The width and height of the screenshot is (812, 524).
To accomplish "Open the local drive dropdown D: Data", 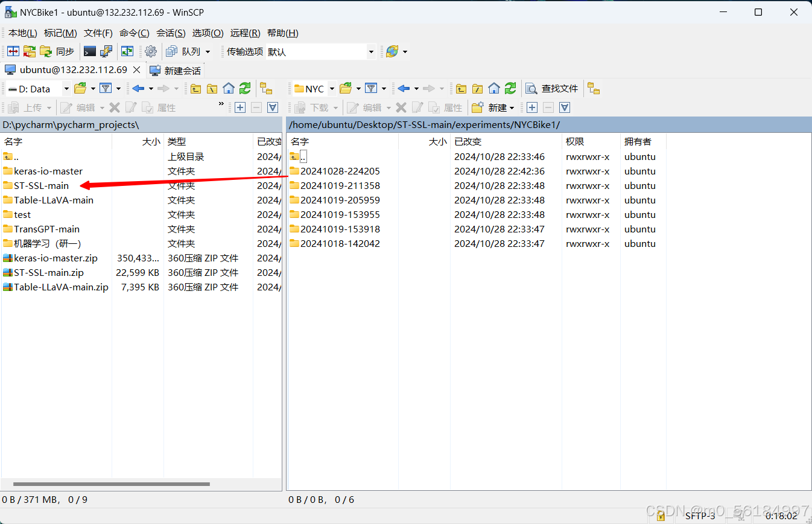I will pyautogui.click(x=38, y=89).
